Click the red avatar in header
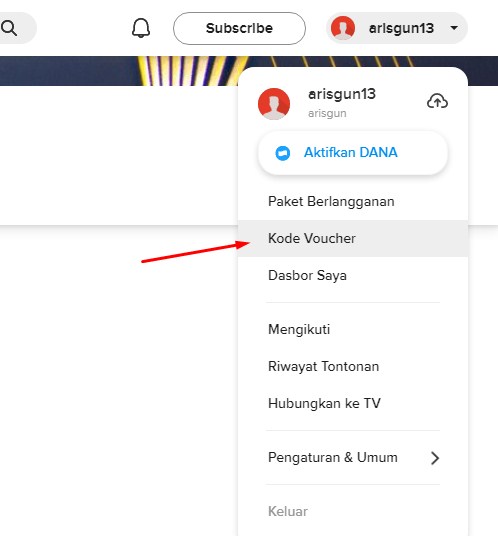Image resolution: width=498 pixels, height=536 pixels. click(343, 28)
